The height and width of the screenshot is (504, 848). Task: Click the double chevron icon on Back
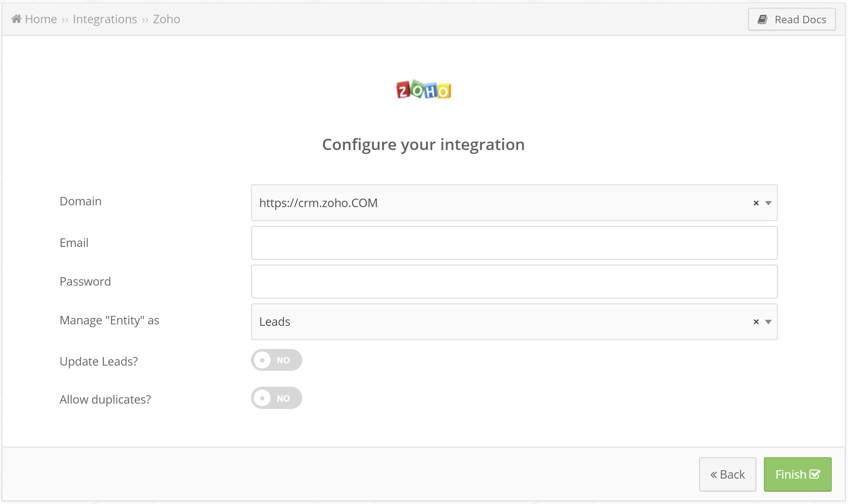click(714, 475)
